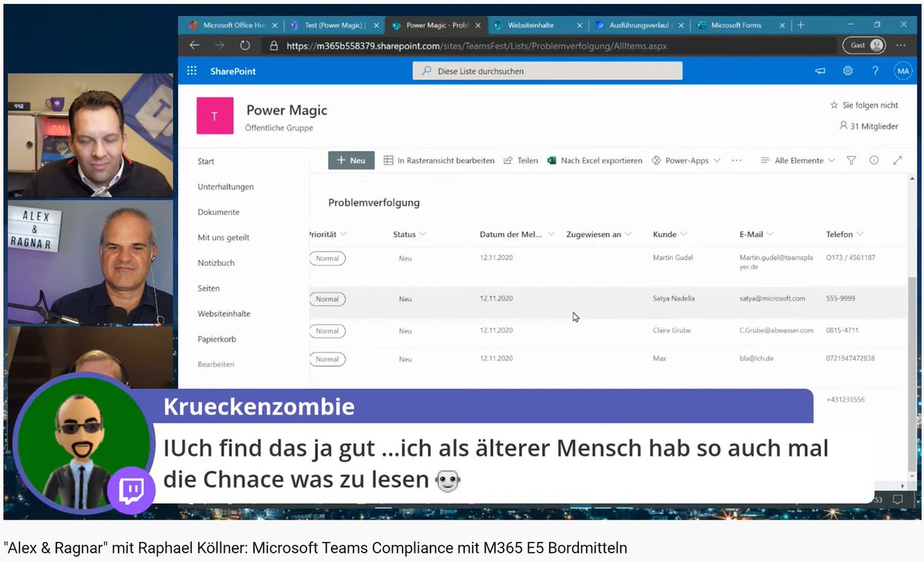Viewport: 924px width, 562px height.
Task: Click 'In Rasteransicht bearbeiten' command
Action: pyautogui.click(x=440, y=160)
